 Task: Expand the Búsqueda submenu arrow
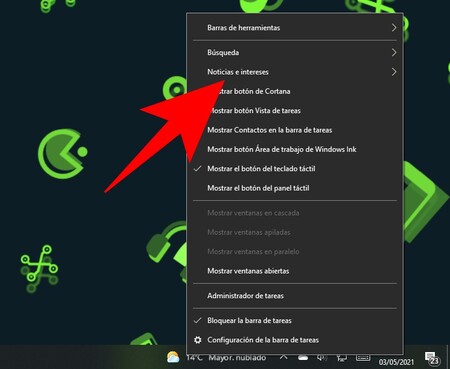[394, 52]
